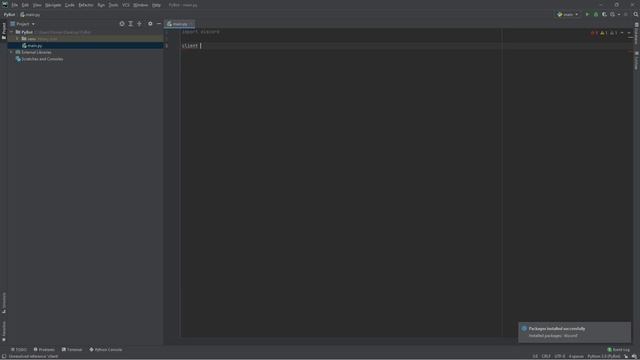Screen dimensions: 640x360
Task: Open the Code menu
Action: [70, 5]
